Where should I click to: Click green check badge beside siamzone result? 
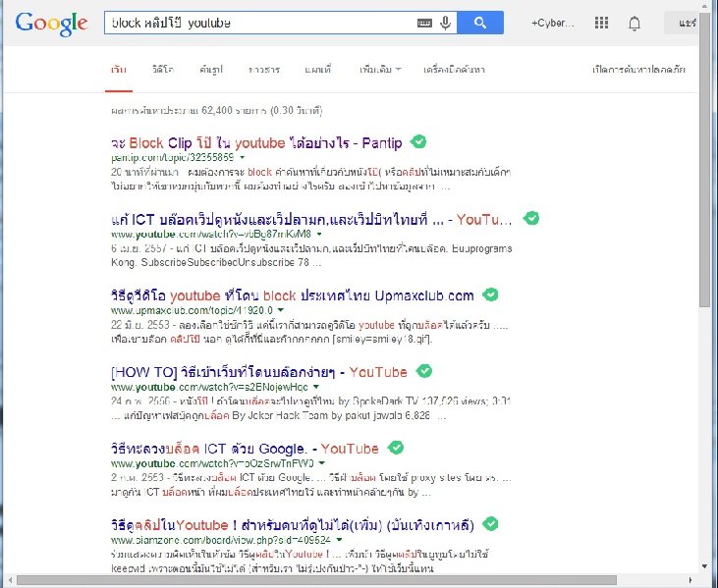click(x=490, y=524)
